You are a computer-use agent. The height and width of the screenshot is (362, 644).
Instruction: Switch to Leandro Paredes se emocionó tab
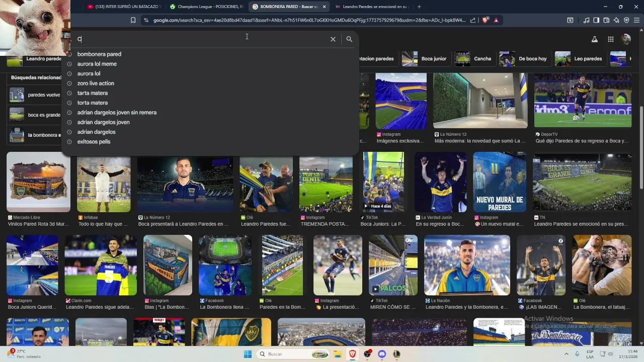[x=371, y=7]
